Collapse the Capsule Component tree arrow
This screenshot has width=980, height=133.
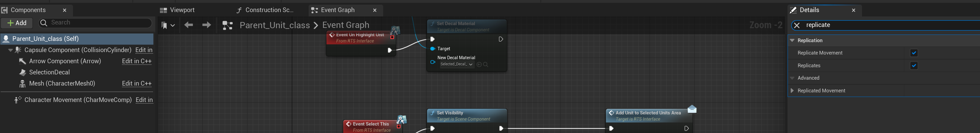tap(10, 50)
